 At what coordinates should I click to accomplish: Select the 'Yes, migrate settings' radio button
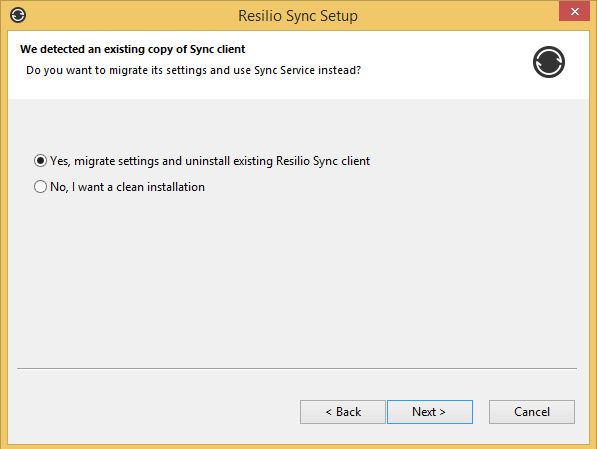coord(40,161)
